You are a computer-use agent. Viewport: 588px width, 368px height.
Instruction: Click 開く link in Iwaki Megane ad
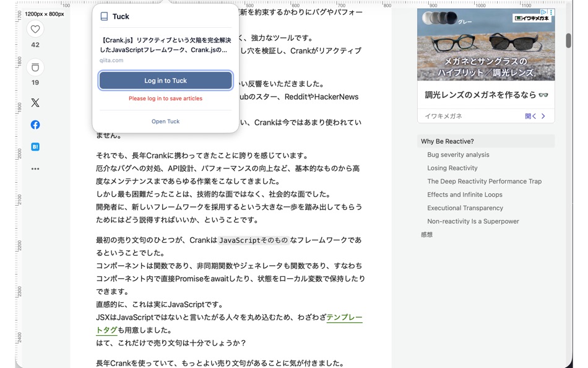click(530, 116)
